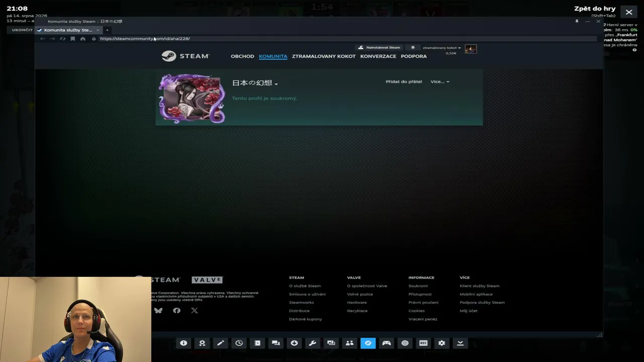Screen dimensions: 644x362
Task: Open Bluesky social icon in footer
Action: coord(158,311)
